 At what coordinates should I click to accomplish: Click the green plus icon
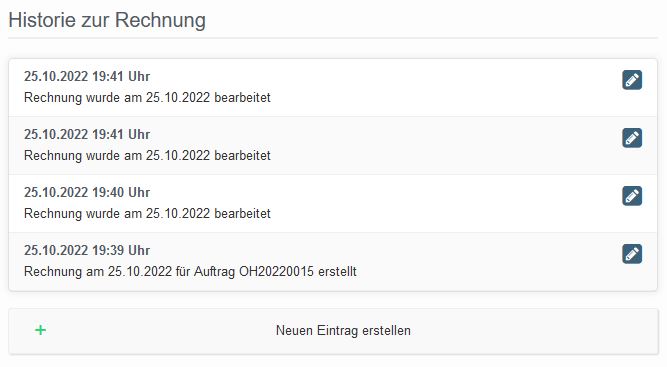(40, 330)
